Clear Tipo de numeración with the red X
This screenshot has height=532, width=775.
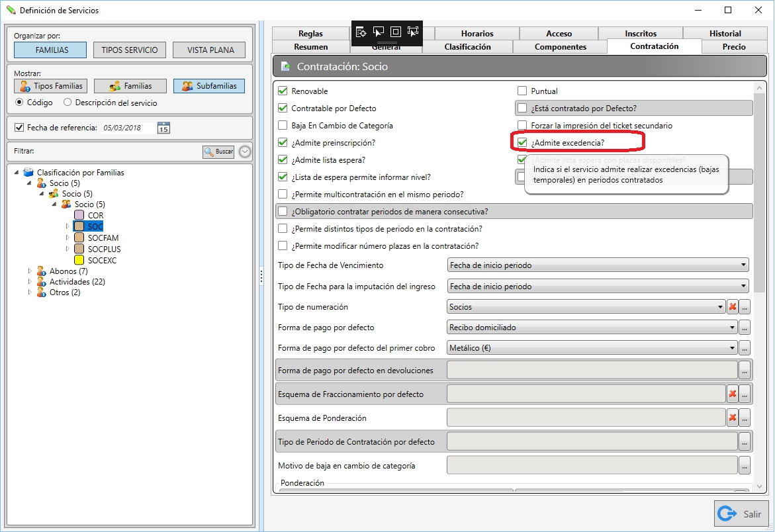point(733,307)
